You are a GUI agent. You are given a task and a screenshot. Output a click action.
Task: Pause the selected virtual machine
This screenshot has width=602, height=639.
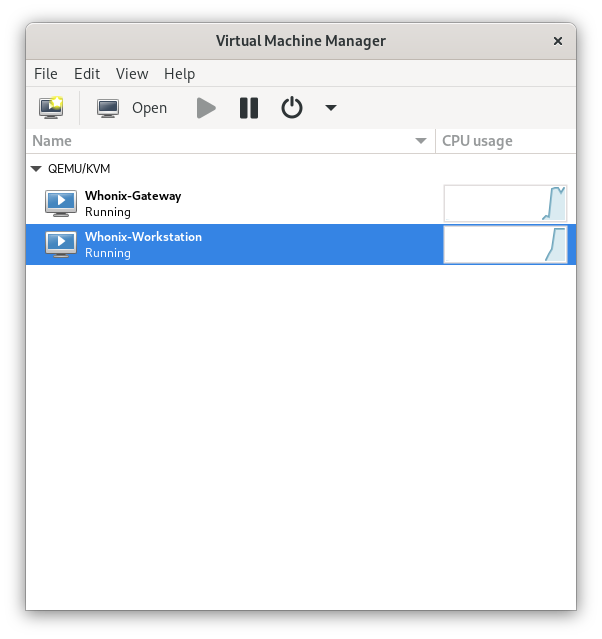click(x=249, y=108)
